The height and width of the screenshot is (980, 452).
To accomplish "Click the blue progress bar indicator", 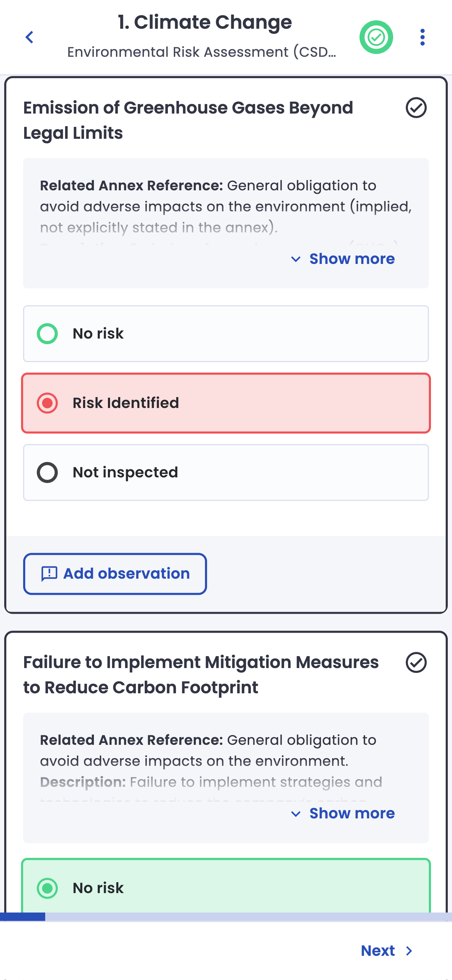I will [22, 917].
